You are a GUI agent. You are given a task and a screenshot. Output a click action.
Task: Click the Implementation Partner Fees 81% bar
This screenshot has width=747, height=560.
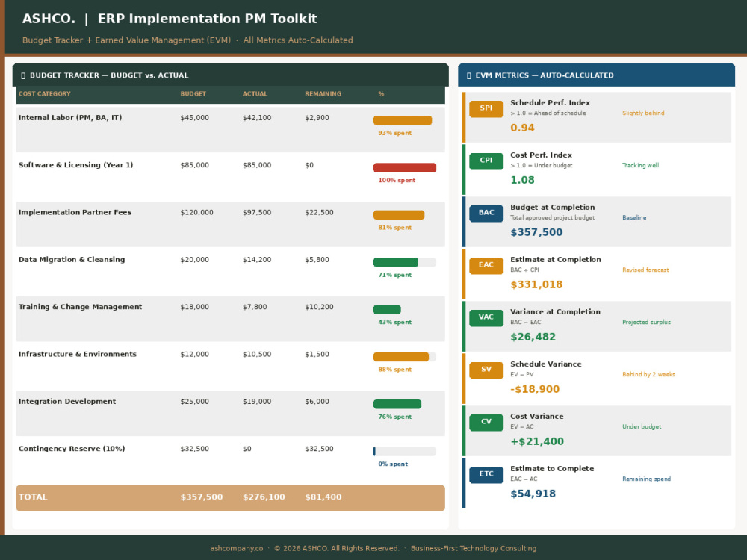(x=399, y=215)
